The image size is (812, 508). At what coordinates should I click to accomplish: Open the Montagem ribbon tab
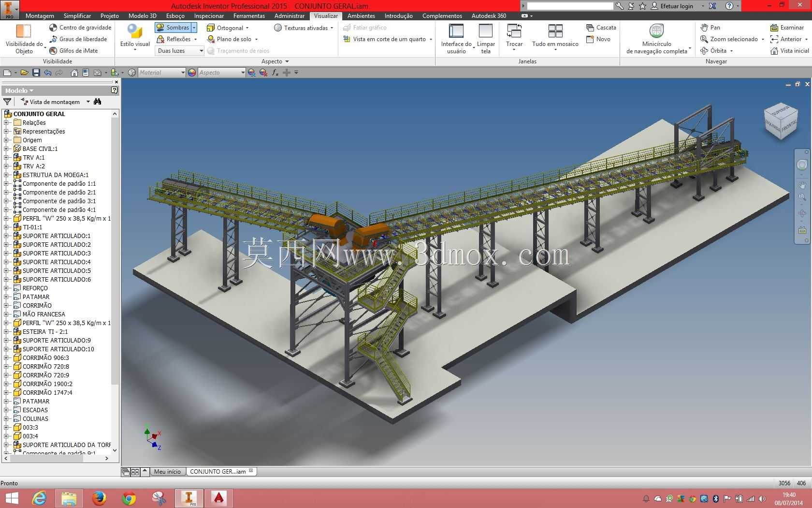(x=40, y=16)
